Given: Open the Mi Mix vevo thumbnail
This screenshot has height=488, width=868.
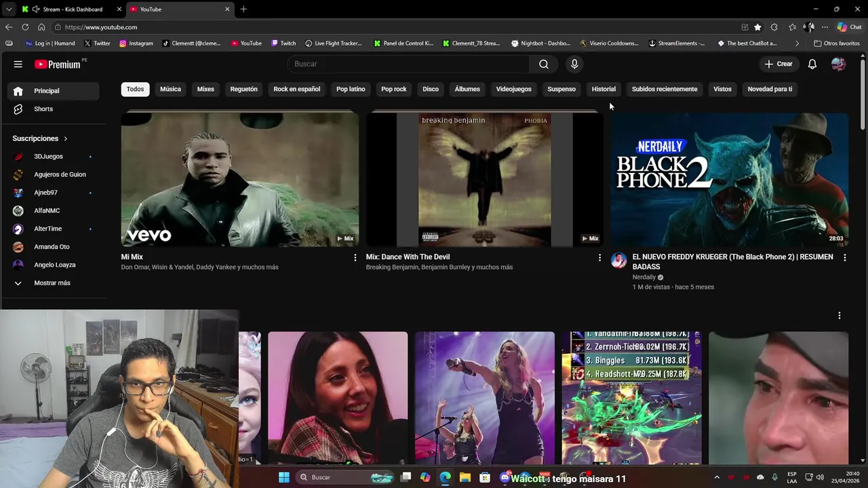Looking at the screenshot, I should [240, 180].
